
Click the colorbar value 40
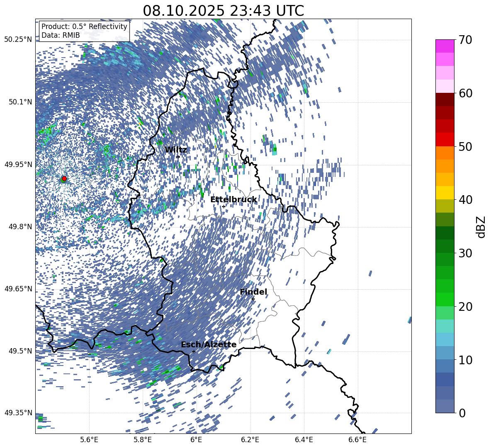point(465,200)
